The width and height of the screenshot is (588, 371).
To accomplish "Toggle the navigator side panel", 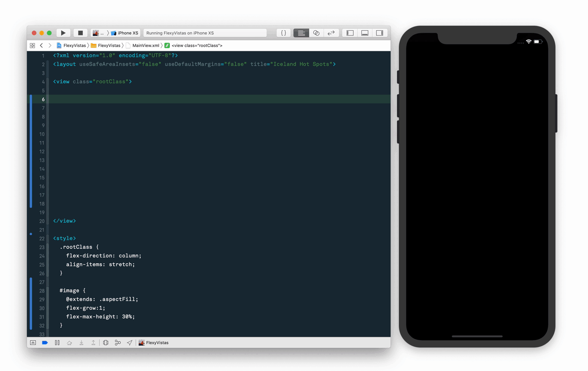I will (350, 33).
